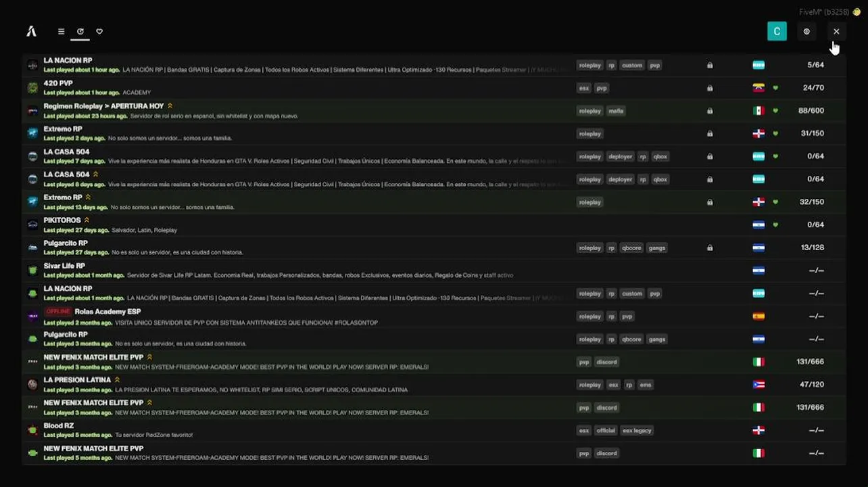The height and width of the screenshot is (487, 868).
Task: Click the lock icon on 420 PVP row
Action: tap(710, 88)
